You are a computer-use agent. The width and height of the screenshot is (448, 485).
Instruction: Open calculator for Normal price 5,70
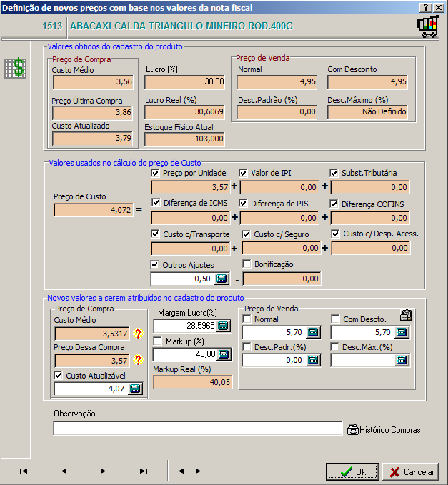(313, 332)
